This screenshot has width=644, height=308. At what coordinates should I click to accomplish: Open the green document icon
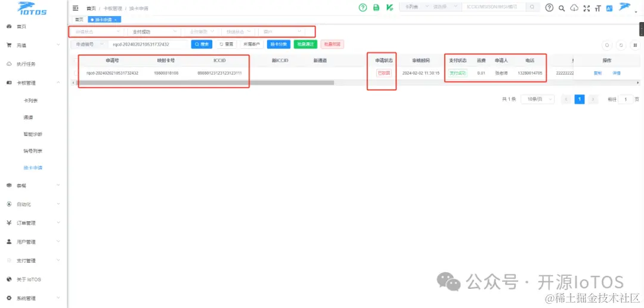pyautogui.click(x=376, y=7)
